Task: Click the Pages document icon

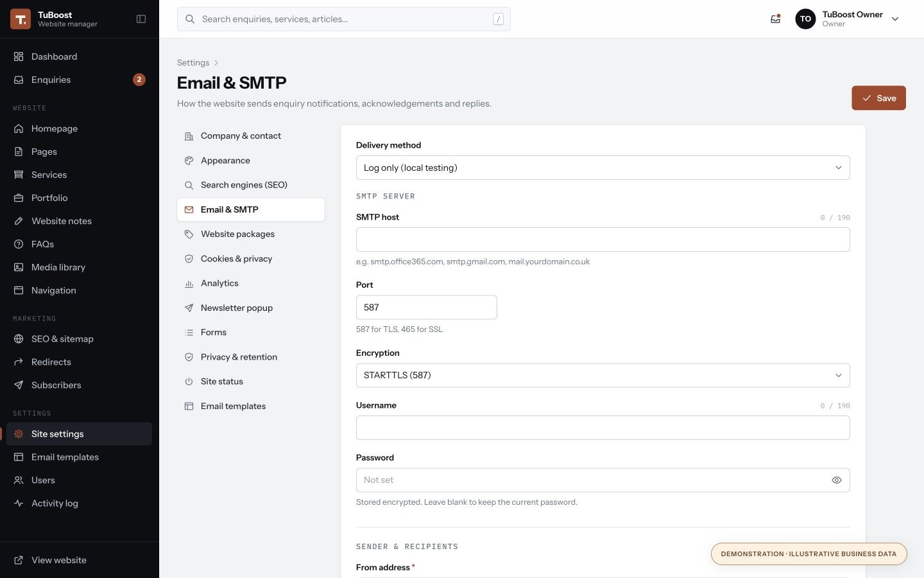Action: tap(19, 152)
